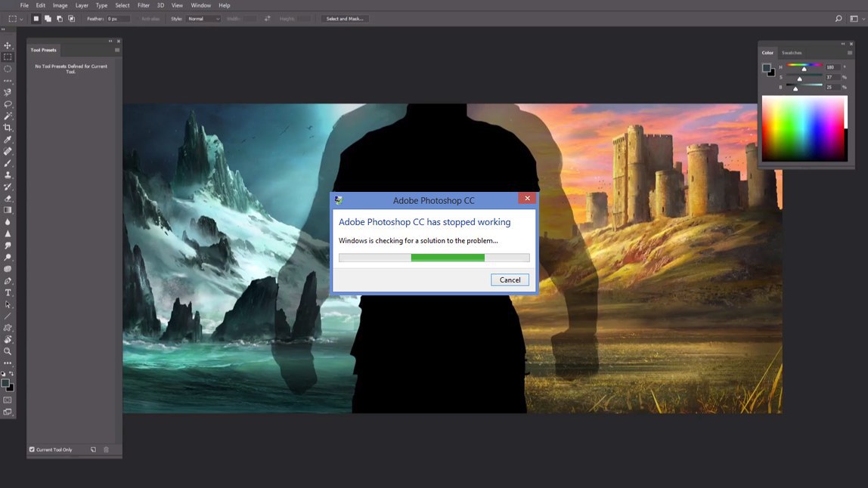The height and width of the screenshot is (488, 868).
Task: Select the Move tool
Action: pyautogui.click(x=8, y=45)
